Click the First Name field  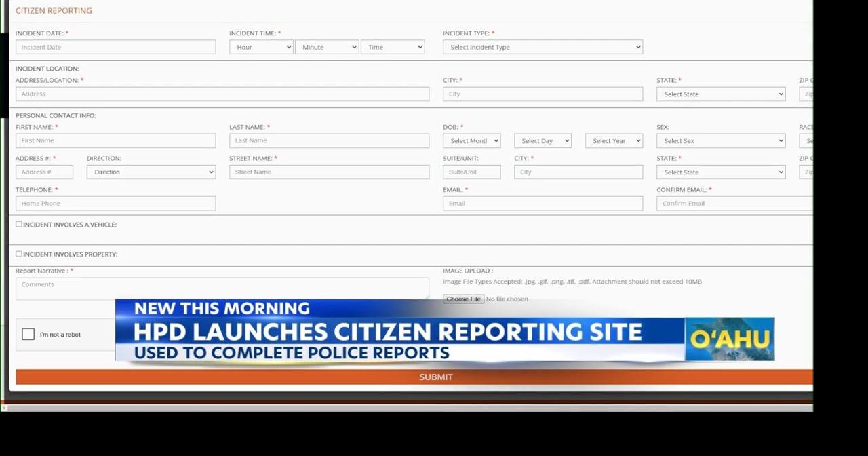(x=115, y=140)
